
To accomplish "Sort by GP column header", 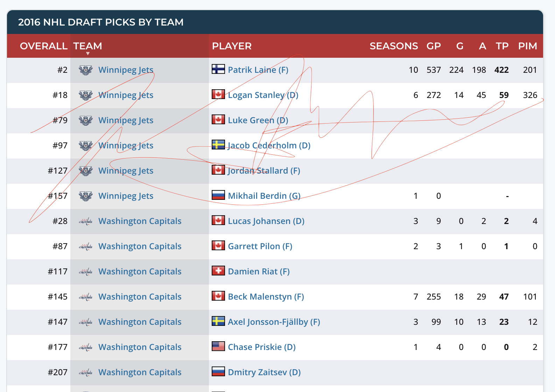I will [433, 46].
